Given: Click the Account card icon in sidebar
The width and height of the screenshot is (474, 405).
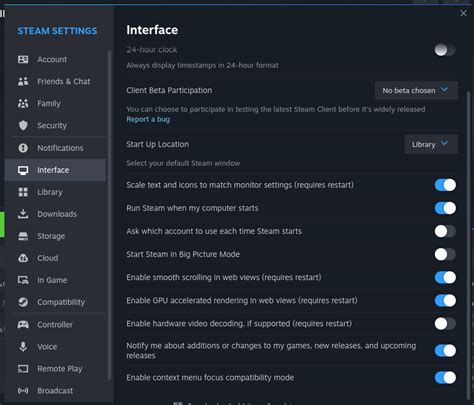Looking at the screenshot, I should [x=23, y=59].
